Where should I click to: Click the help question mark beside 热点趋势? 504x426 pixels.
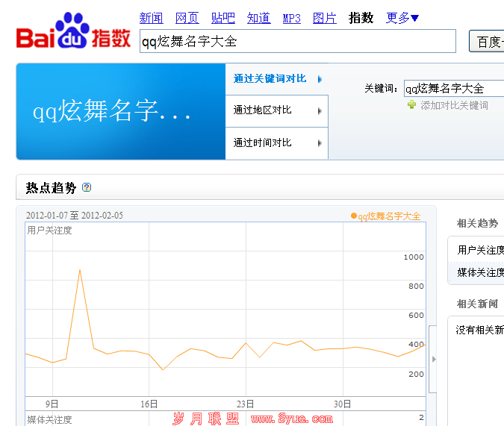coord(87,187)
